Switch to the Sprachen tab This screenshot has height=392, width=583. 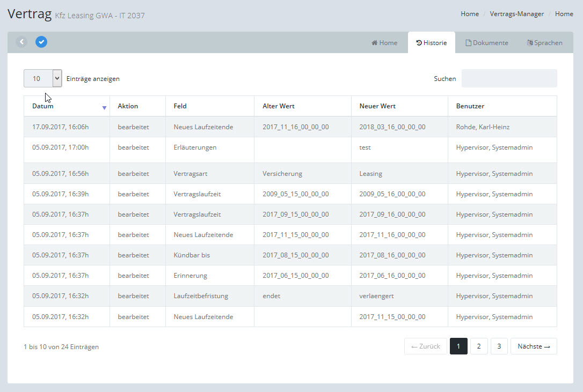pyautogui.click(x=544, y=43)
